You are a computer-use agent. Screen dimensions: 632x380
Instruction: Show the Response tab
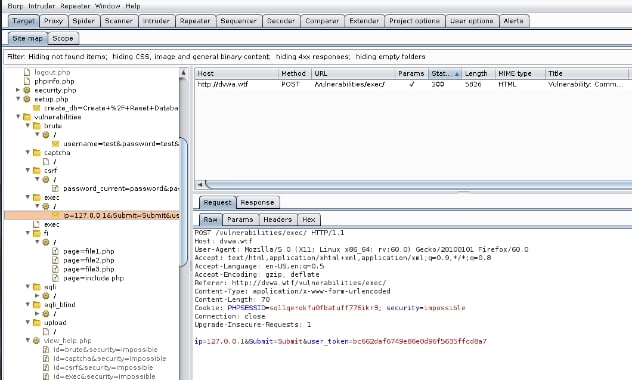point(257,203)
